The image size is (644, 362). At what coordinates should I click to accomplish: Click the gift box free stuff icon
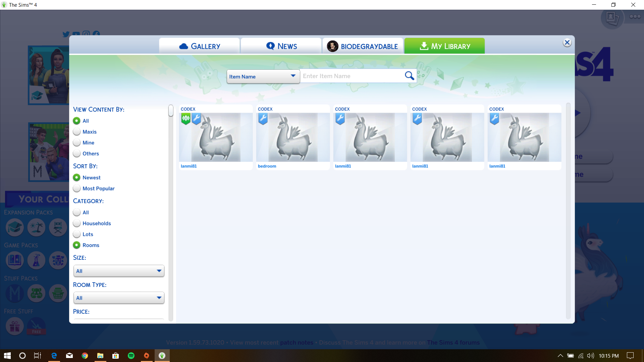pyautogui.click(x=14, y=326)
